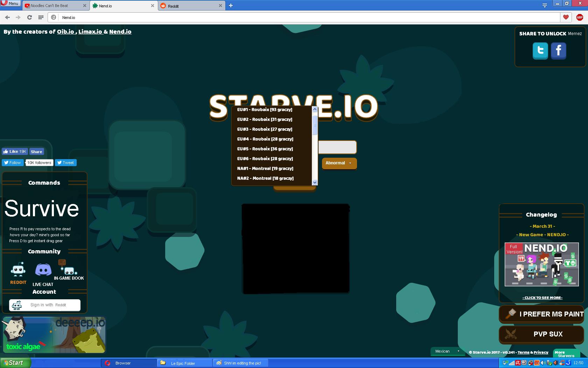The image size is (588, 368).
Task: Reload the Nend.io page
Action: (30, 17)
